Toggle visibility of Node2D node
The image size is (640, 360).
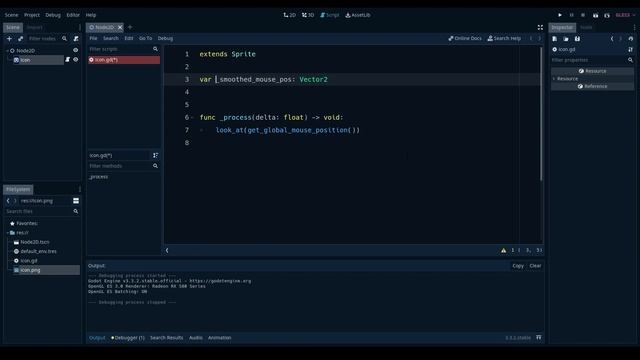[76, 50]
